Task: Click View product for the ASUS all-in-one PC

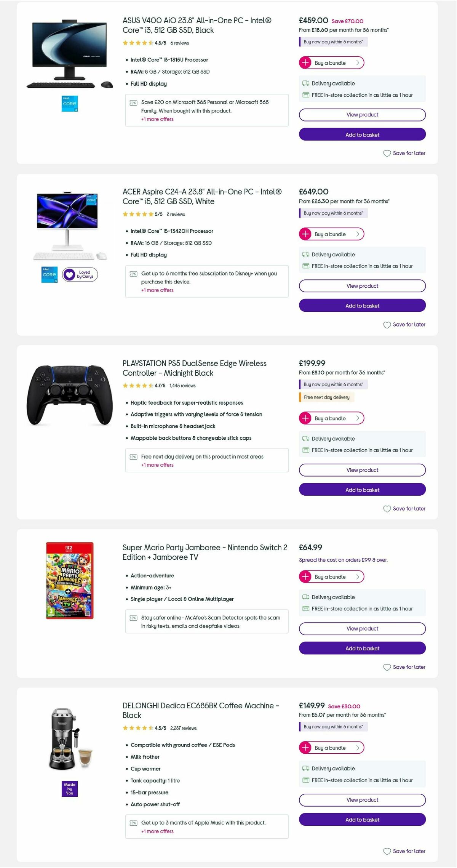Action: pyautogui.click(x=362, y=115)
